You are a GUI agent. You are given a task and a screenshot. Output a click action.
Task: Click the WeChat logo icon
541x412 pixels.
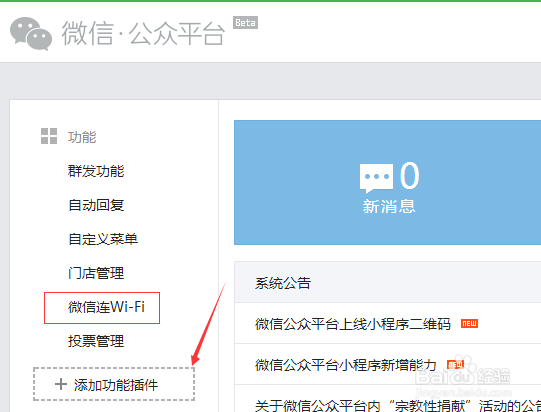(x=31, y=33)
